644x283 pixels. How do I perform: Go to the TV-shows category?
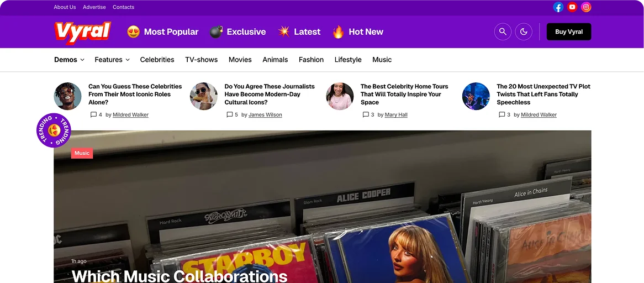click(201, 60)
